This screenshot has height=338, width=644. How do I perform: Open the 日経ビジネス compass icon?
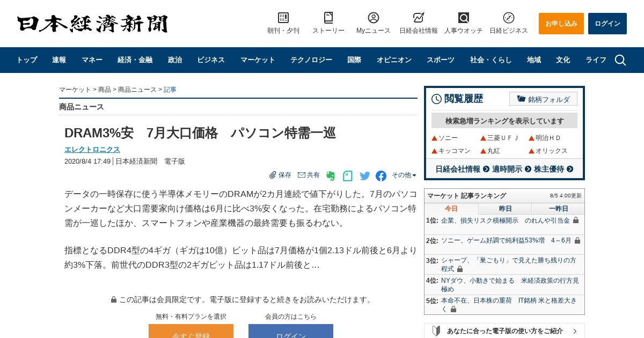[509, 18]
